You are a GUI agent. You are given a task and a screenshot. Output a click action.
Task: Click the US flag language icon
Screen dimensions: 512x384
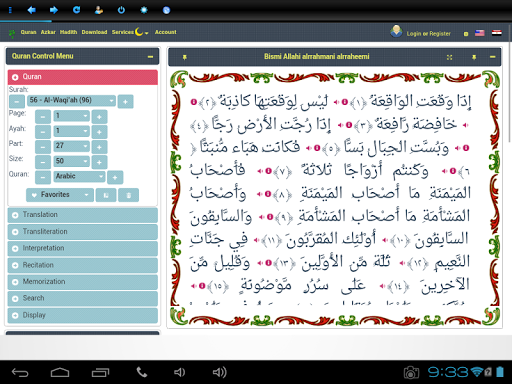[479, 33]
